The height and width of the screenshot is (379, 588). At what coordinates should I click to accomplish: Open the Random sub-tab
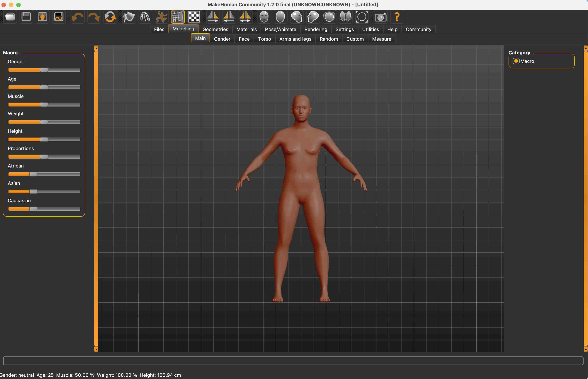[329, 39]
